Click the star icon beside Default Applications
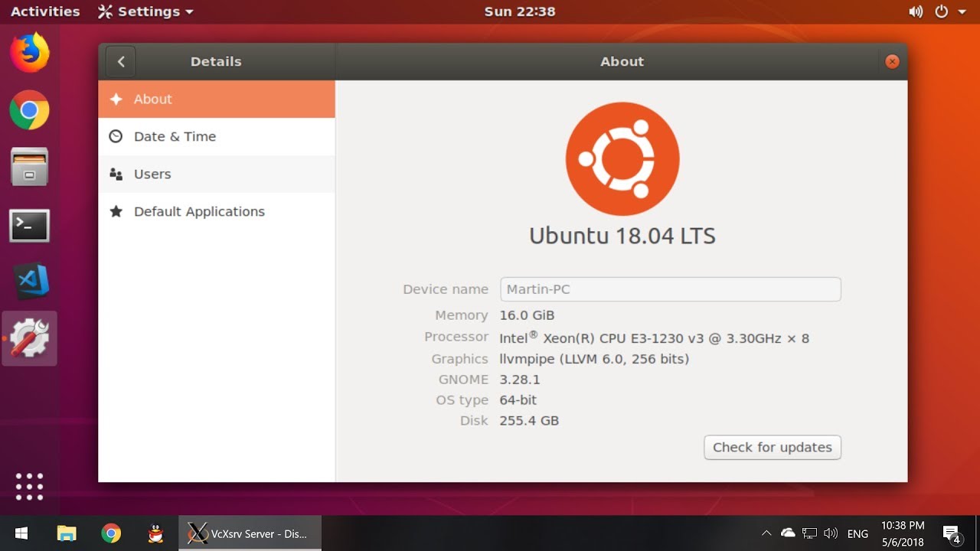 (116, 211)
